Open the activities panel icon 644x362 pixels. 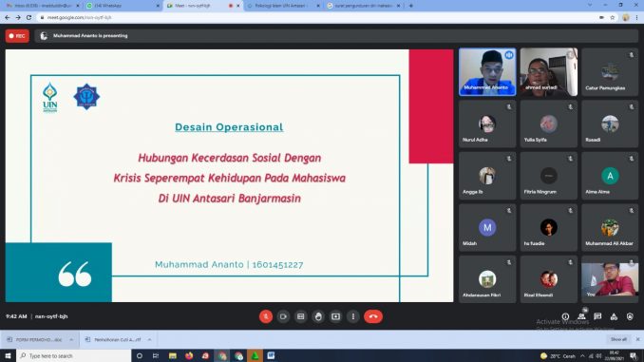tap(614, 316)
